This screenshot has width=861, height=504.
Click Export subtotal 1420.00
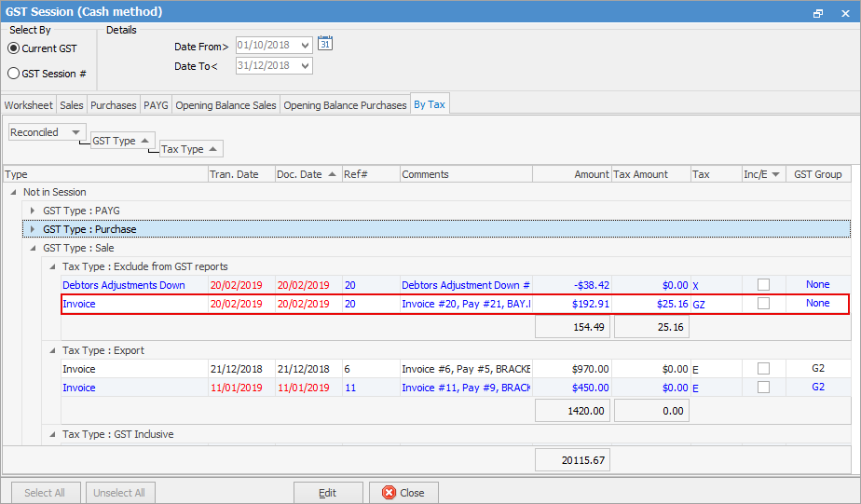point(572,411)
